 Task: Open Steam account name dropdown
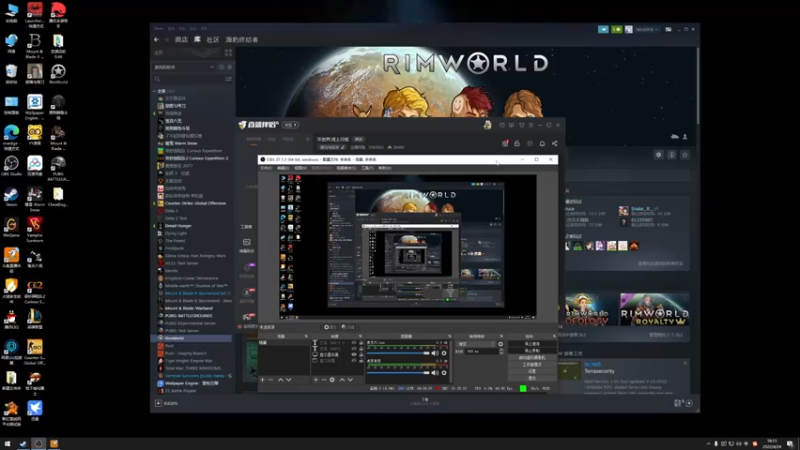point(647,30)
